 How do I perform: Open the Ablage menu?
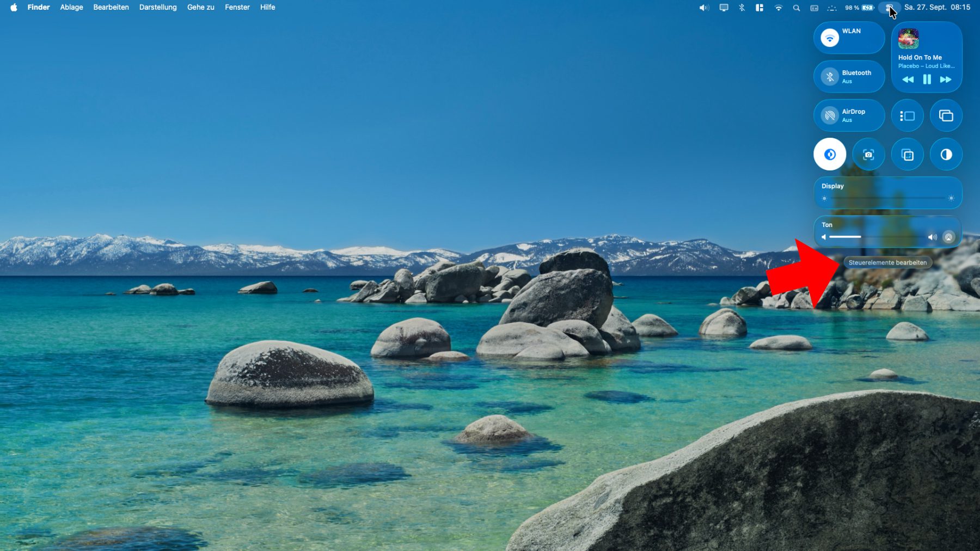point(71,7)
